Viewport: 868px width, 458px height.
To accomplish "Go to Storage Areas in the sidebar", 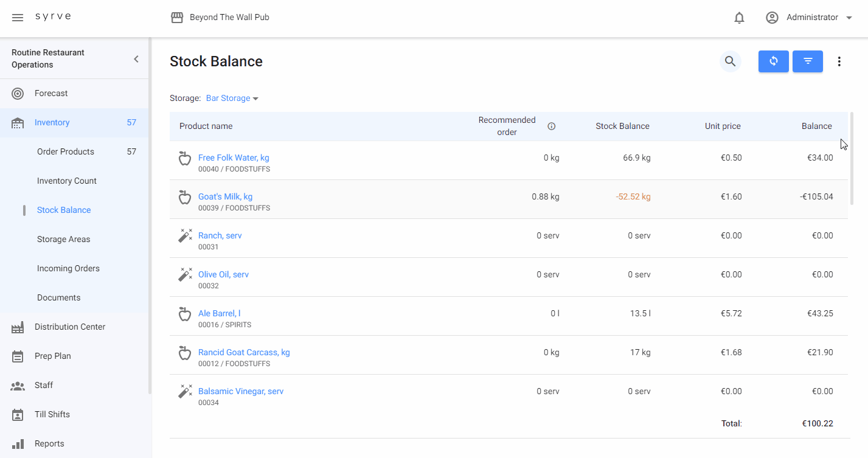I will click(63, 240).
